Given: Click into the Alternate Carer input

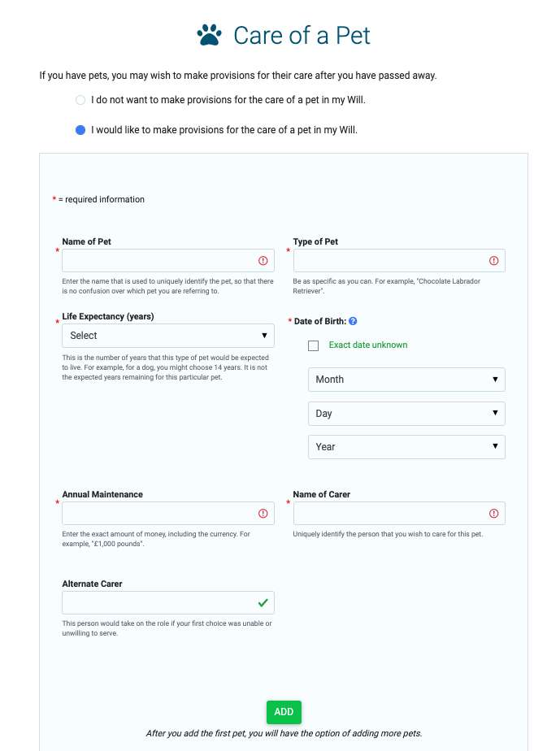Looking at the screenshot, I should pos(168,602).
